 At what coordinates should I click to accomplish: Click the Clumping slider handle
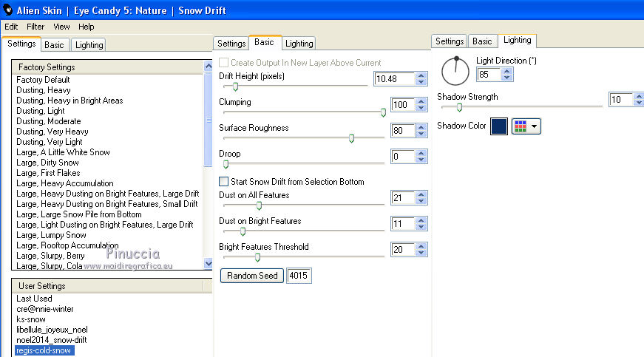click(383, 112)
